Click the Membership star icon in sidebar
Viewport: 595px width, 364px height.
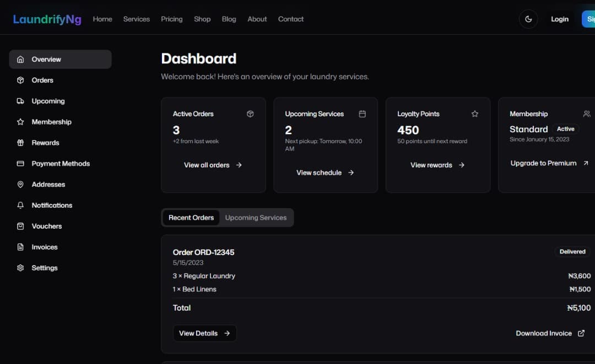coord(20,122)
